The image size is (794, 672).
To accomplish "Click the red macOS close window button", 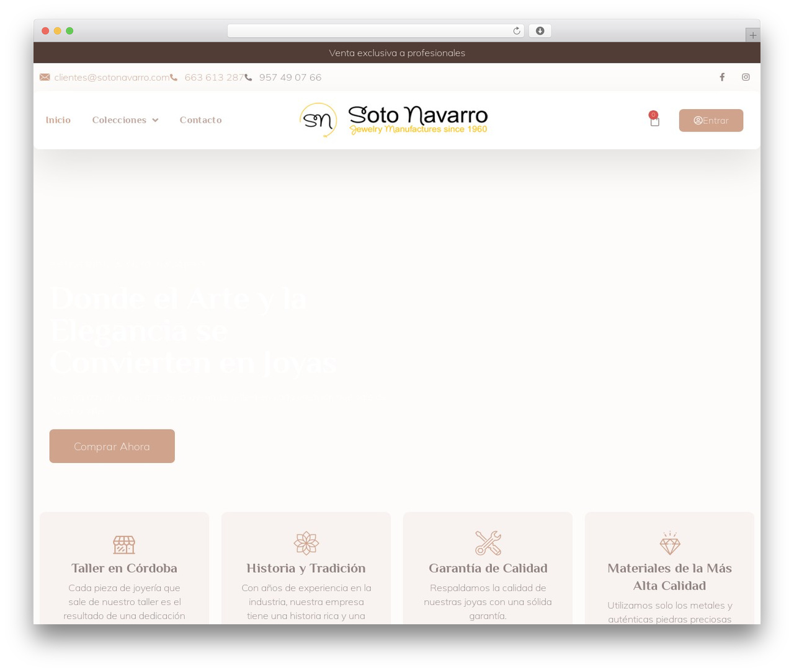I will point(45,31).
